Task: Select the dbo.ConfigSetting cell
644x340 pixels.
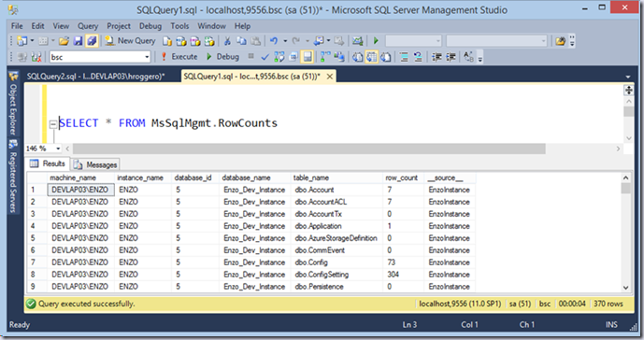Action: (x=336, y=275)
